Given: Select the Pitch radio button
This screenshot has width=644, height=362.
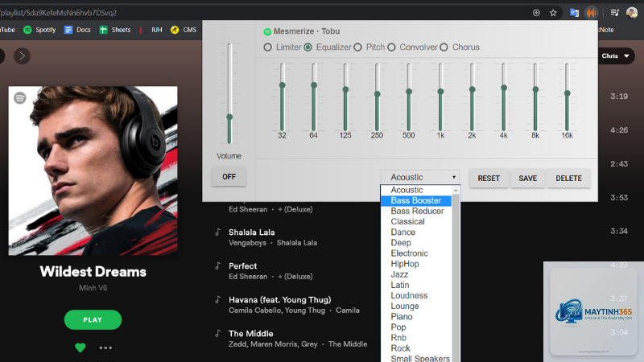Looking at the screenshot, I should (357, 47).
